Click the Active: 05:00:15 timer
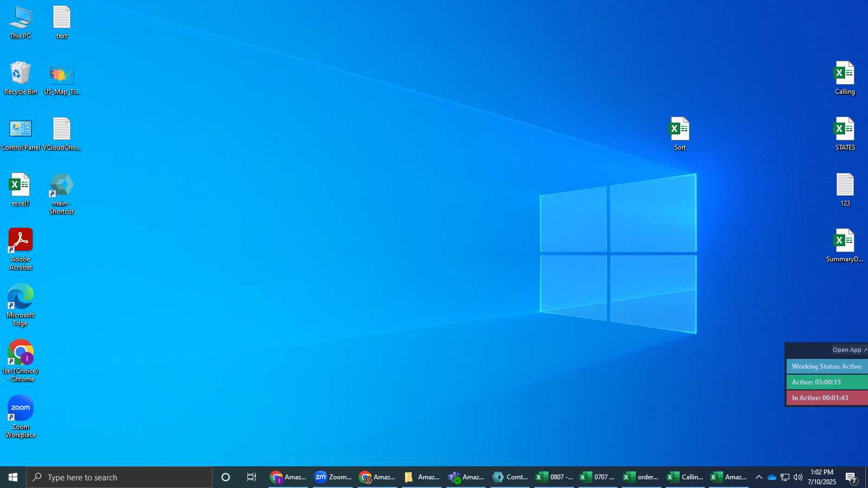The width and height of the screenshot is (868, 488). [x=827, y=382]
